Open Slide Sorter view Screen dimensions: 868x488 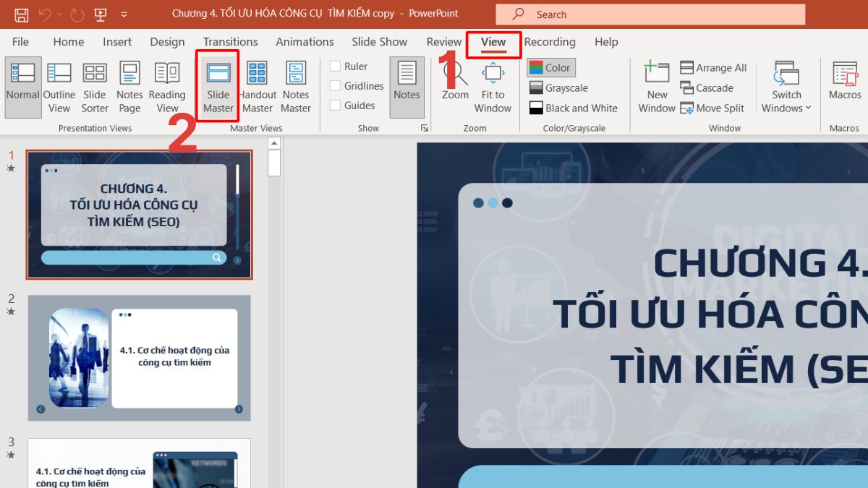pyautogui.click(x=95, y=87)
